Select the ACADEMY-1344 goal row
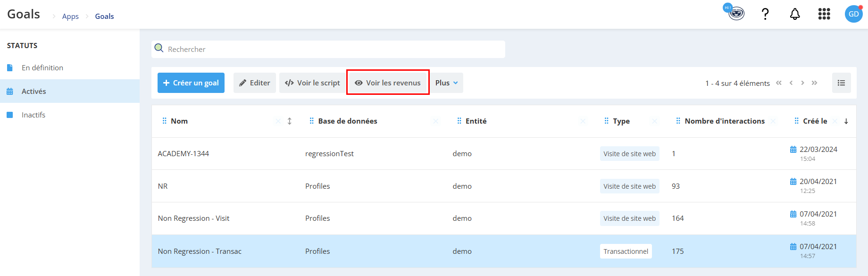868x276 pixels. tap(504, 154)
